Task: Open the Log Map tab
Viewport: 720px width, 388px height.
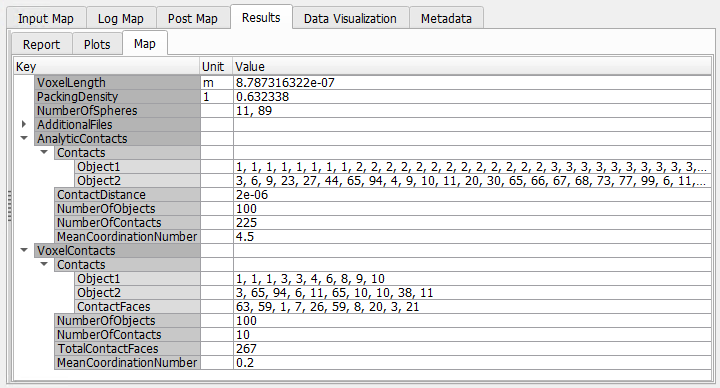Action: (121, 18)
